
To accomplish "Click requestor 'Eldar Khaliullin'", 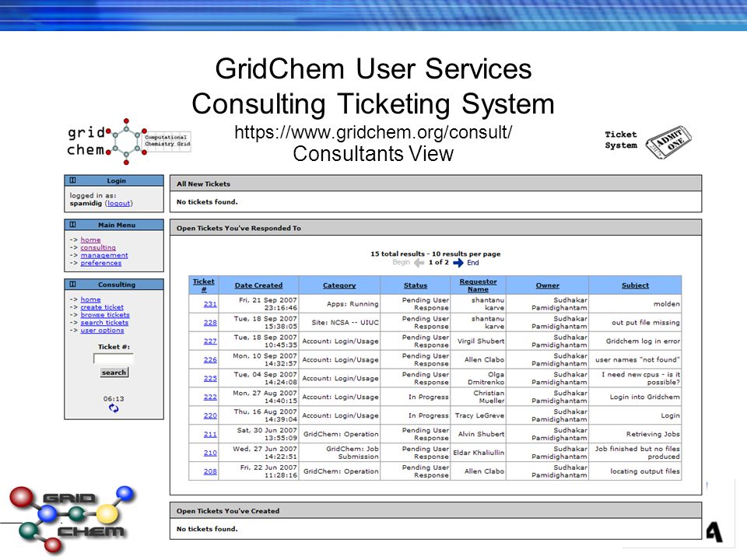I will [x=479, y=453].
